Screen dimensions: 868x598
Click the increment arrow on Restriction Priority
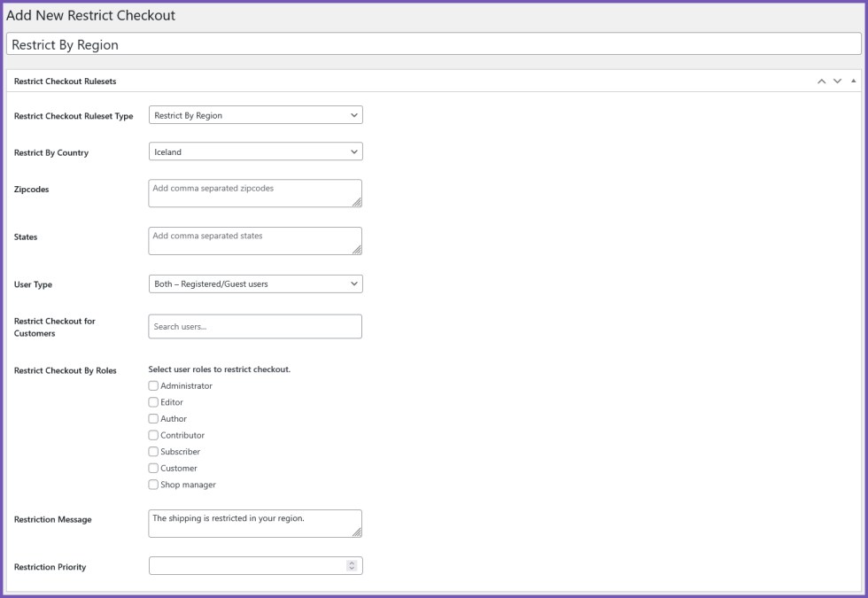click(353, 563)
